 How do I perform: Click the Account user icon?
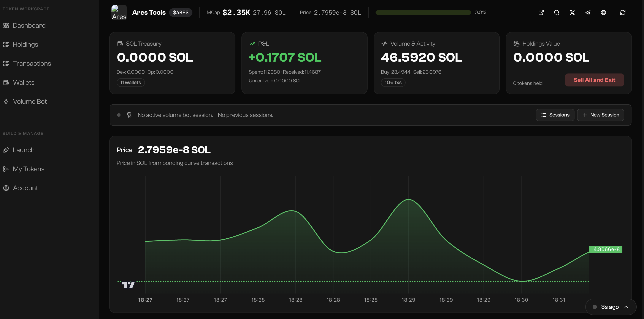tap(6, 188)
